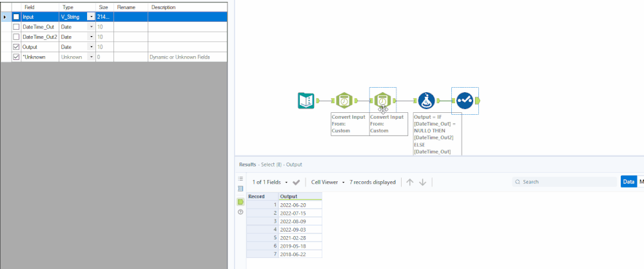644x269 pixels.
Task: Click 'Dynamic or Unknown Fields' description
Action: point(180,57)
